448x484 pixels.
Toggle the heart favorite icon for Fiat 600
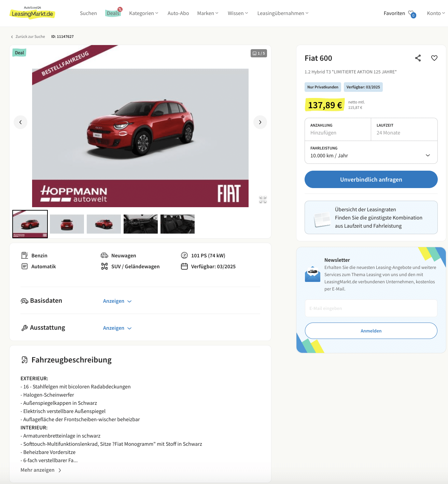pos(434,58)
